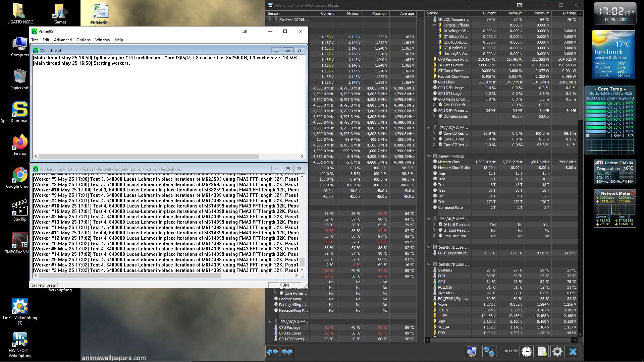Viewport: 644px width, 362px height.
Task: Open the Edit menu in Prime95
Action: coord(46,40)
